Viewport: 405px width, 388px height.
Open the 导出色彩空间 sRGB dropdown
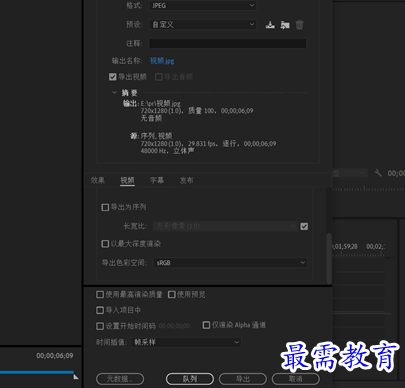click(230, 263)
